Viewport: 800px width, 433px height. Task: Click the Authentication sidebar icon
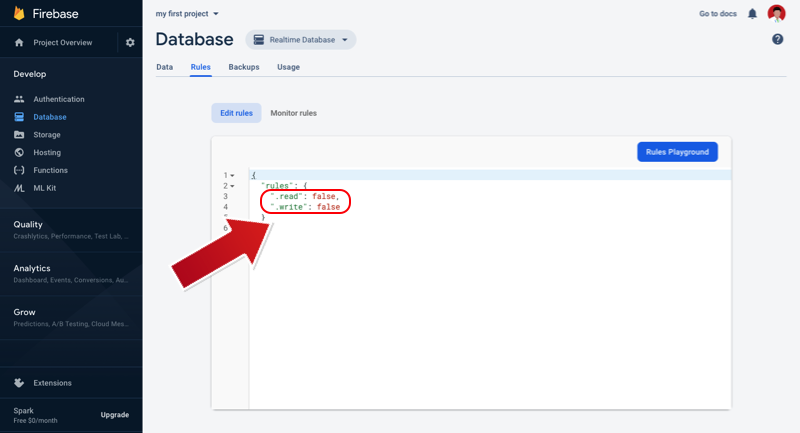[19, 99]
